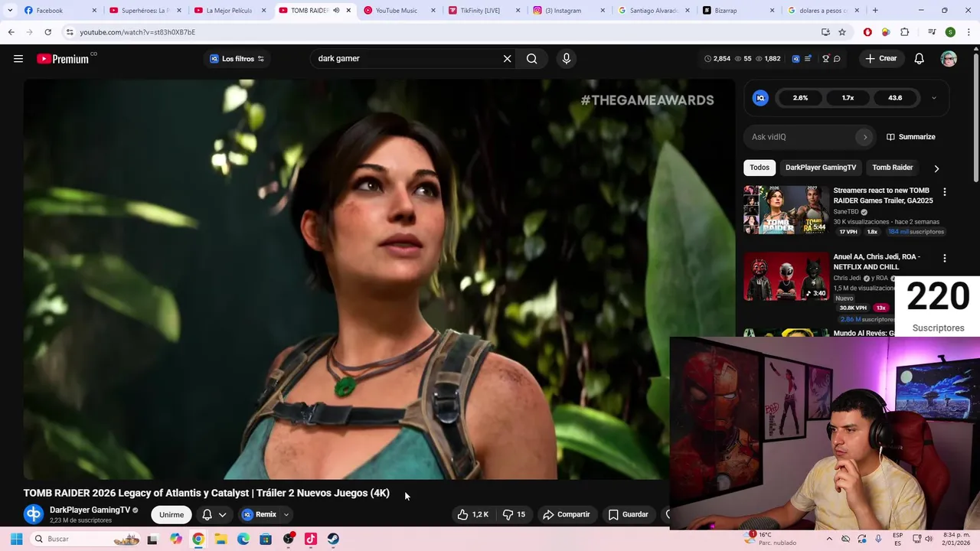Image resolution: width=980 pixels, height=551 pixels.
Task: Click the Unirme join button
Action: point(171,514)
